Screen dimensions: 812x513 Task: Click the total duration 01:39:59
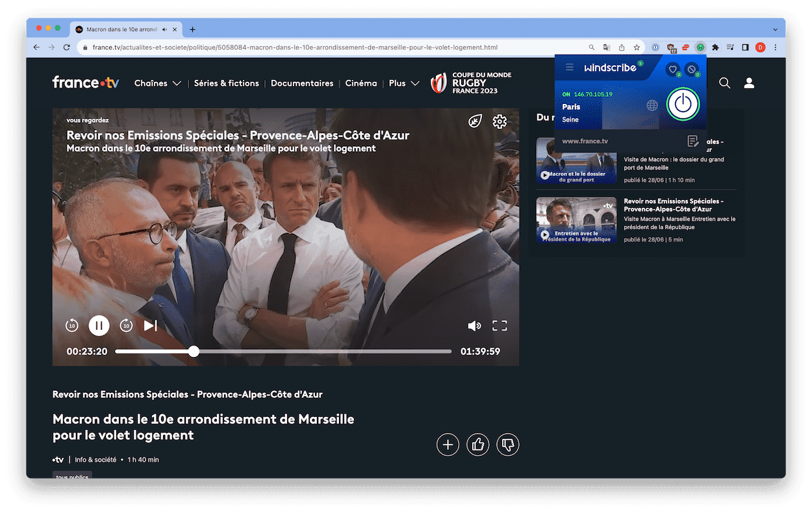(480, 351)
